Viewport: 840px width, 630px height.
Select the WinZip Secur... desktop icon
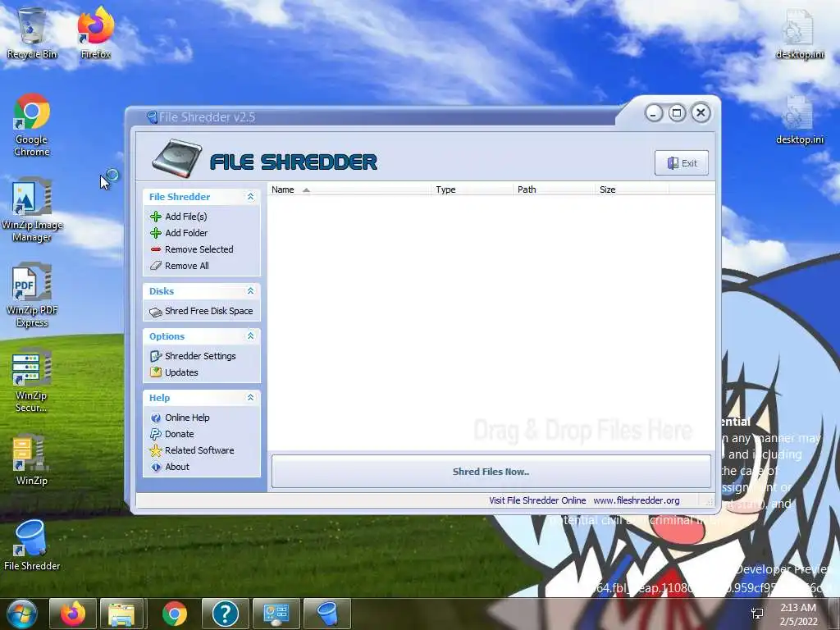click(x=32, y=381)
